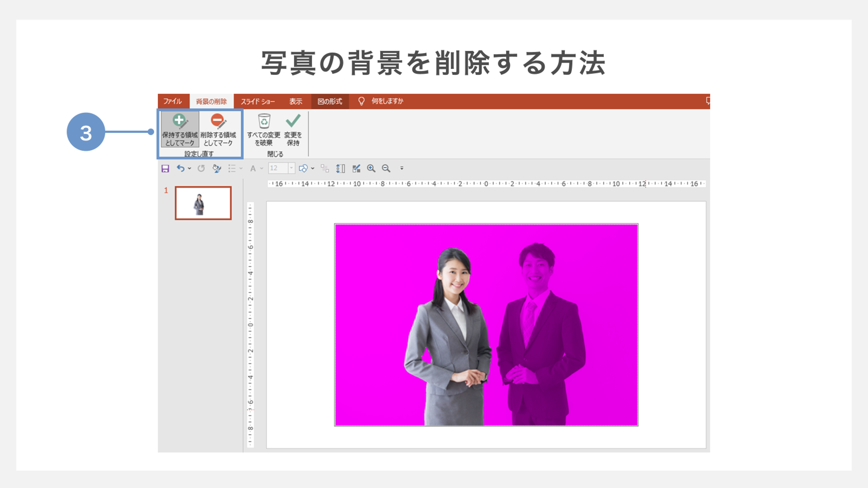Click the purple Save icon
This screenshot has height=488, width=868.
tap(165, 168)
